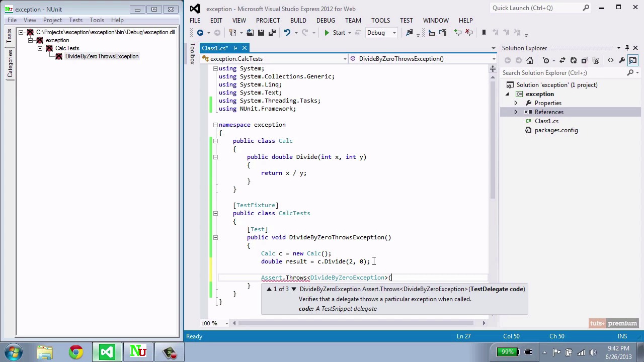Image resolution: width=644 pixels, height=362 pixels.
Task: Toggle Show All Files in Solution Explorer
Action: [596, 60]
